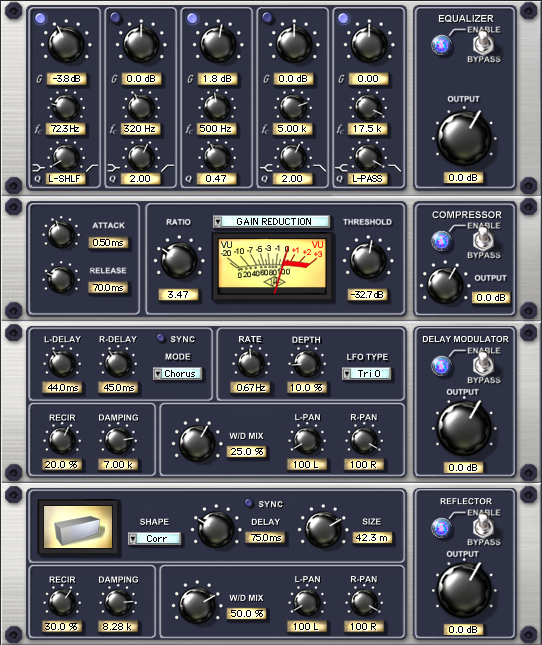Click the Compressor enable indicator light
This screenshot has height=645, width=542.
(441, 241)
